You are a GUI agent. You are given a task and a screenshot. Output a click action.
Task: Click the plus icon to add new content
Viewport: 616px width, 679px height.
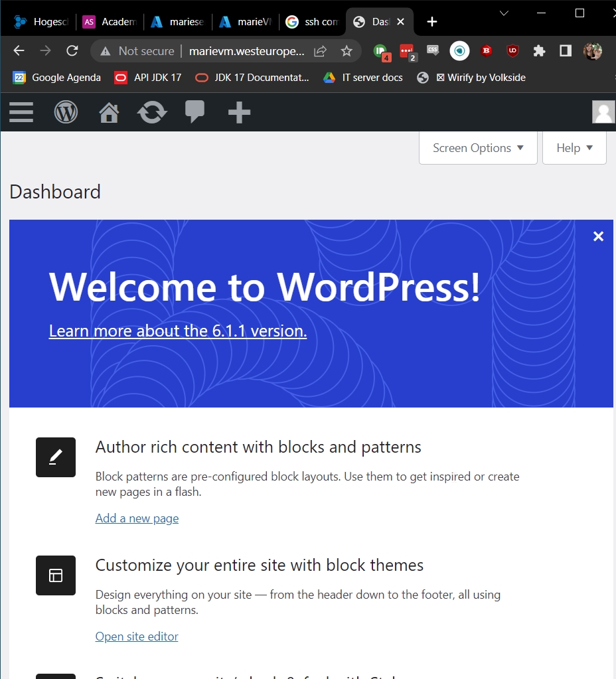[x=239, y=113]
